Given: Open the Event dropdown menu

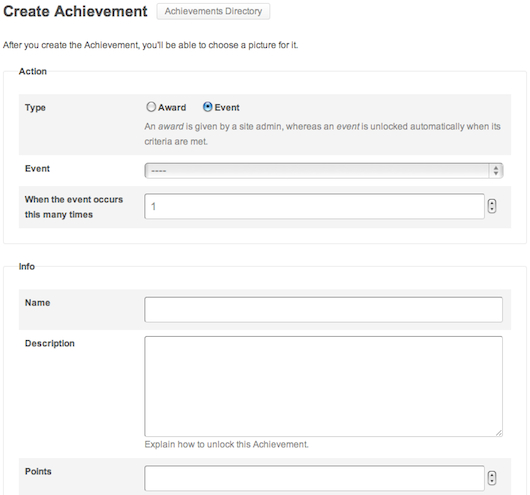Looking at the screenshot, I should coord(324,170).
